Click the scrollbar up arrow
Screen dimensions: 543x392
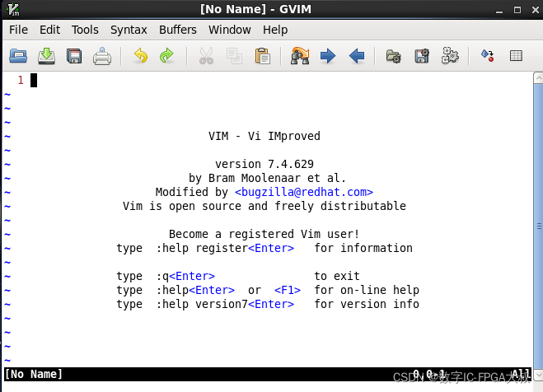tap(538, 78)
